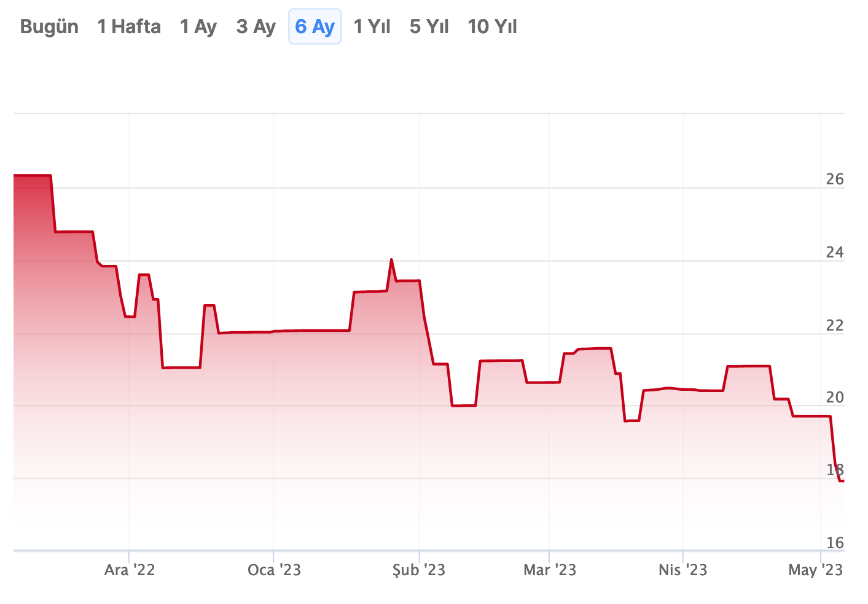Select the Bugün time range tab
This screenshot has height=604, width=868.
tap(49, 27)
